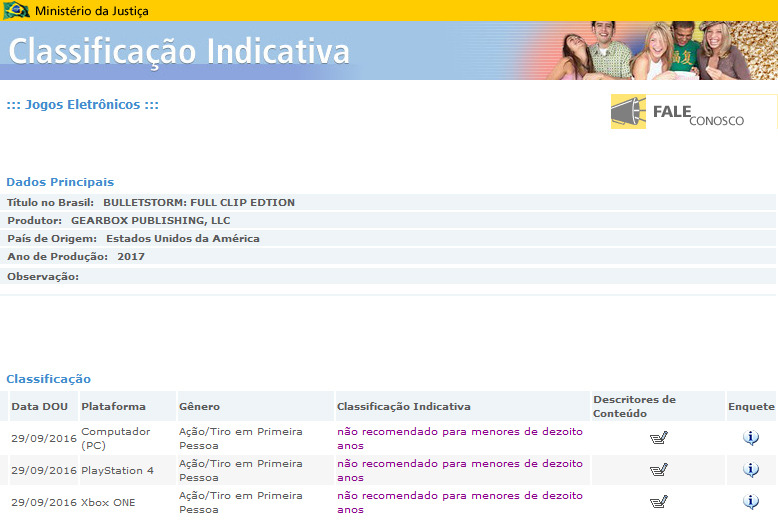Click the Data DOU column header
Screen dimensions: 778x531
pyautogui.click(x=40, y=406)
